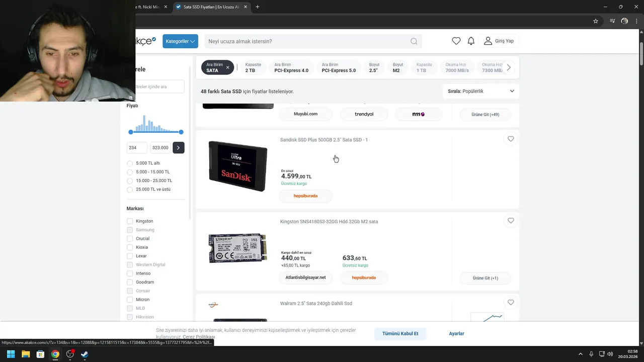This screenshot has width=644, height=362.
Task: Favorite the Sandisk SSD Plus 500GB
Action: 511,139
